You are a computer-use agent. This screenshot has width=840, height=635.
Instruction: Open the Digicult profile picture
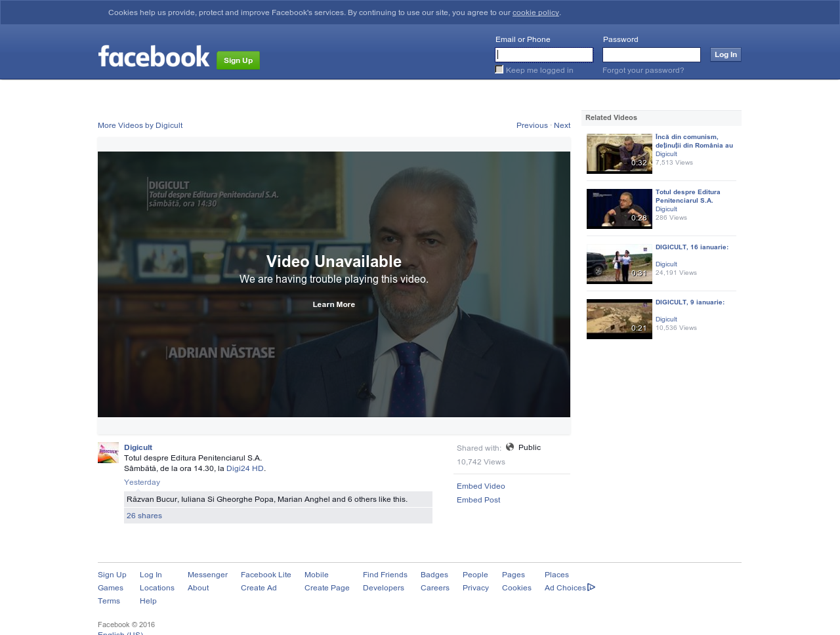(108, 453)
